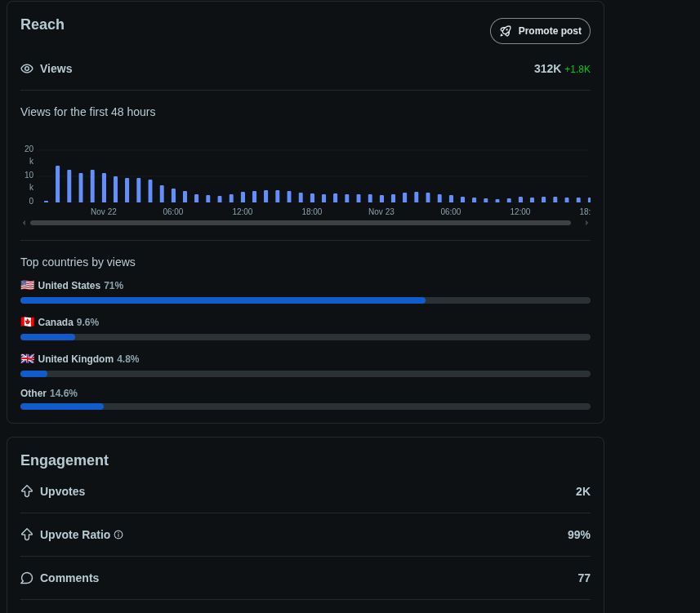
Task: Click the Nov 22 axis label
Action: 104,211
